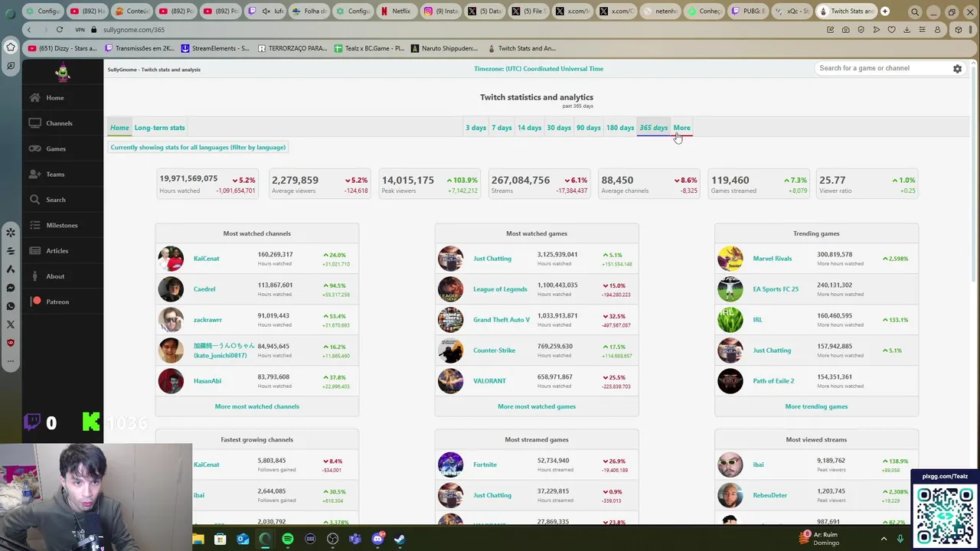Select the 90 days range tab
This screenshot has height=551, width=980.
(588, 128)
